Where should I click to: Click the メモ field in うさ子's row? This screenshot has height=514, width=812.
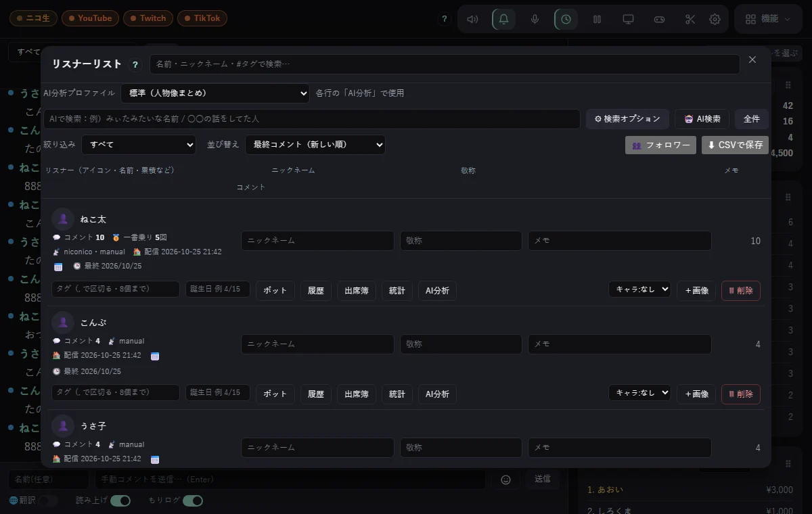click(620, 448)
